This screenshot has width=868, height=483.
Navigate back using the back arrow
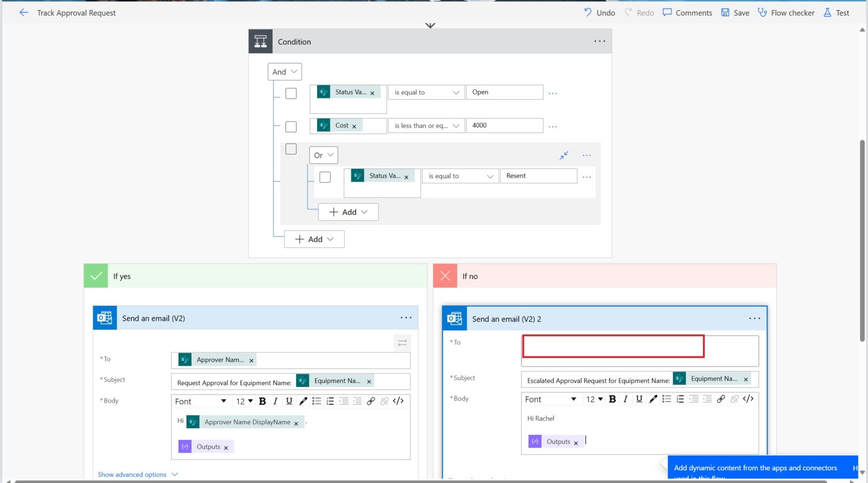[22, 12]
